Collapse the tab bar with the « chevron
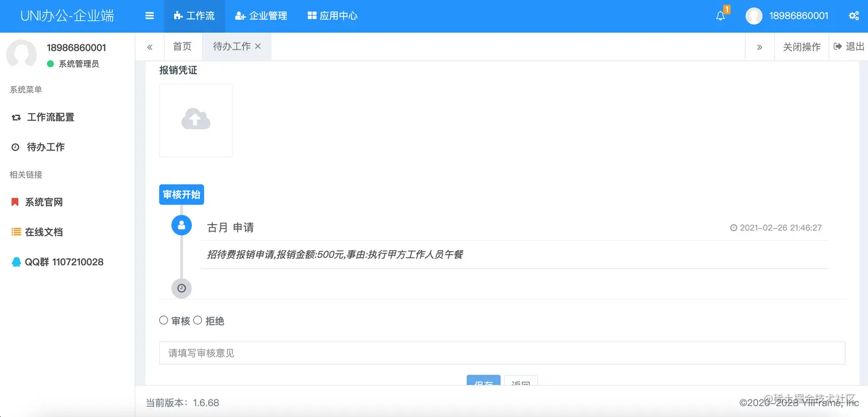The width and height of the screenshot is (868, 417). 150,47
